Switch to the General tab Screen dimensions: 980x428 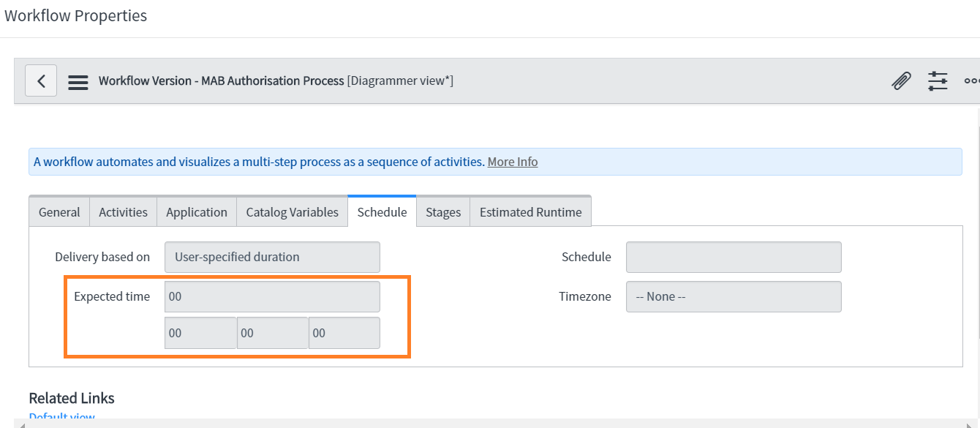(x=59, y=211)
